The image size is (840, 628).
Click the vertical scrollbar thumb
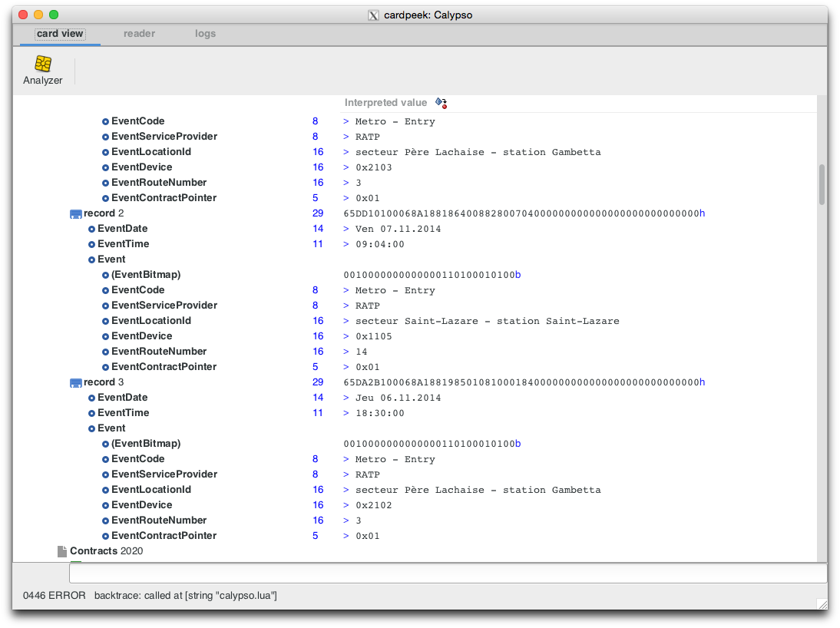tap(822, 184)
